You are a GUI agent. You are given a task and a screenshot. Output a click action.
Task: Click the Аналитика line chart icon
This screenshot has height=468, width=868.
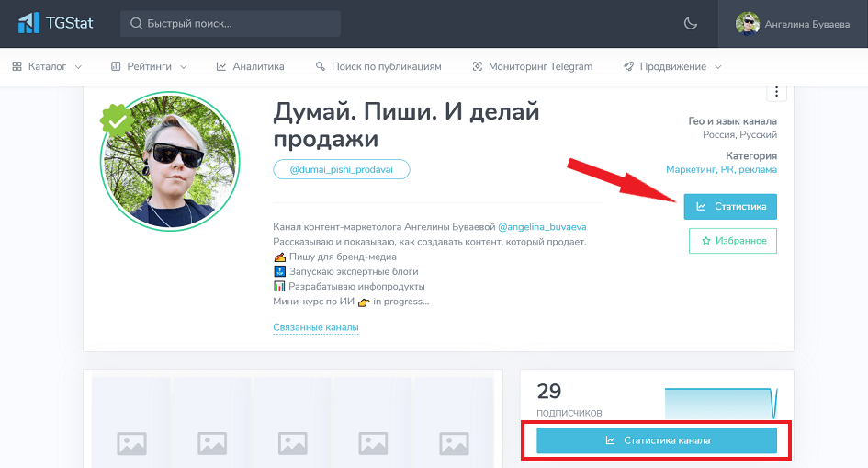[x=220, y=66]
